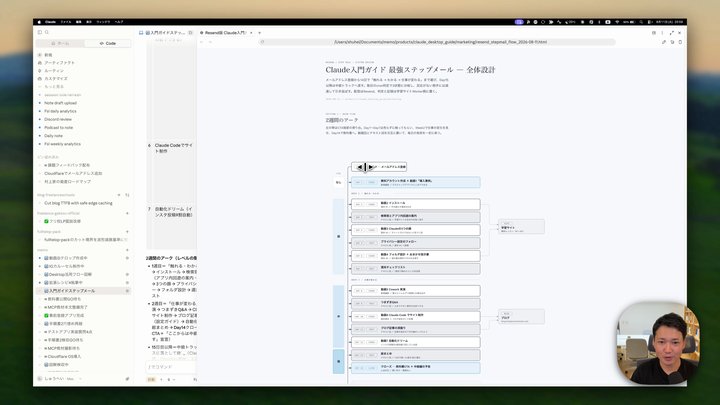Toggle the sidebar panel icon
Viewport: 720px width, 405px height.
40,32
